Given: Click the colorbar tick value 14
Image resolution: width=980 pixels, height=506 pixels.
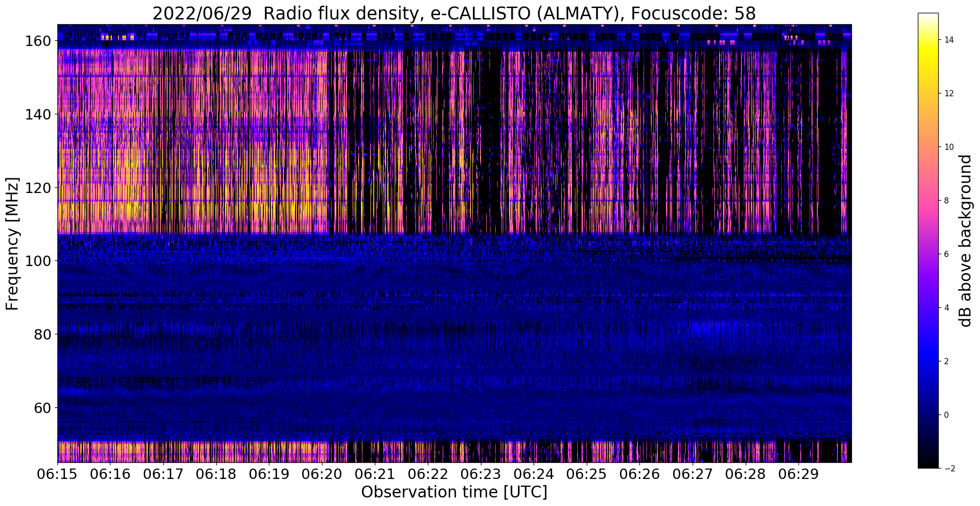Looking at the screenshot, I should [x=949, y=40].
